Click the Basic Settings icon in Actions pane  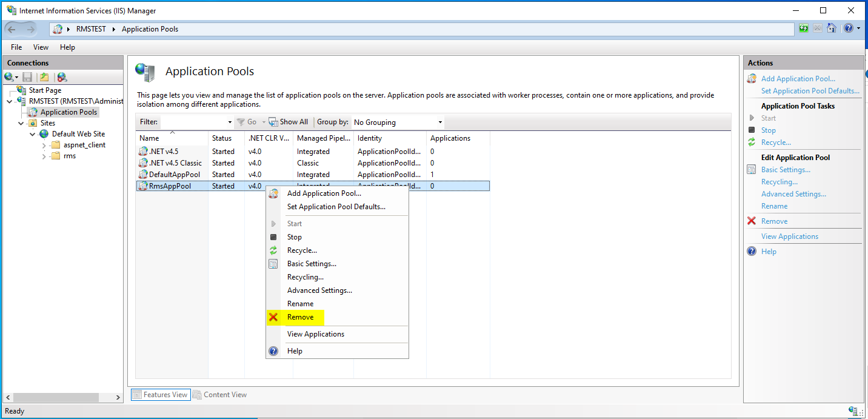[x=752, y=170]
